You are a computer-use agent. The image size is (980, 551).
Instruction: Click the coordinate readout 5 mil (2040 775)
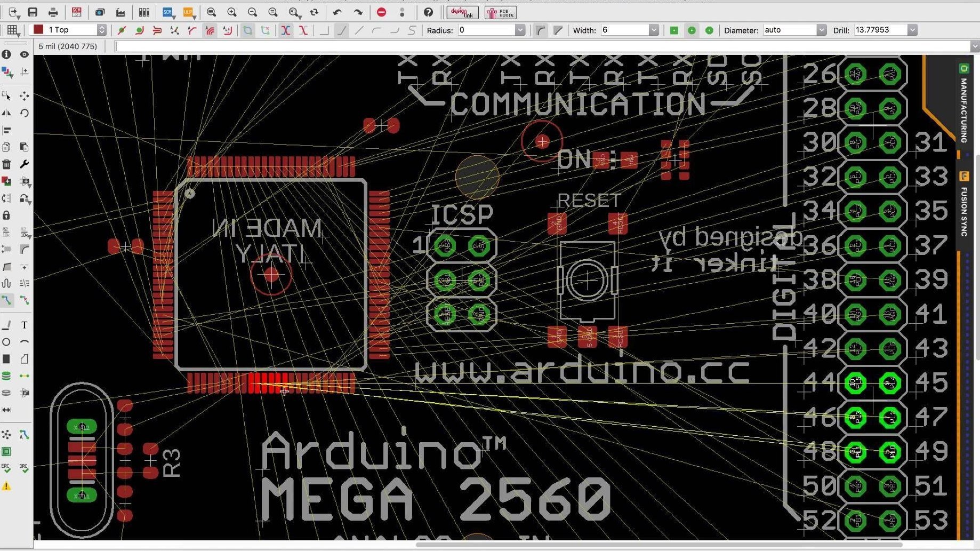[68, 46]
